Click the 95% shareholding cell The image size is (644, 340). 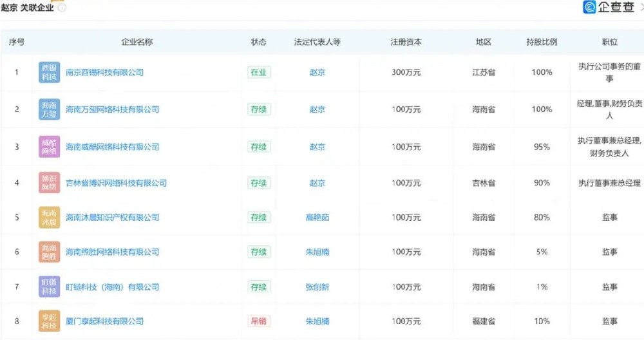coord(542,147)
